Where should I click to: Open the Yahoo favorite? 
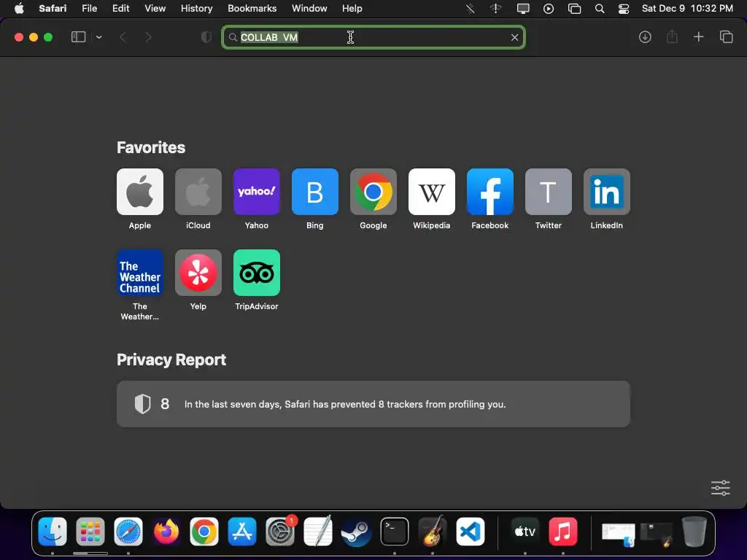coord(256,192)
